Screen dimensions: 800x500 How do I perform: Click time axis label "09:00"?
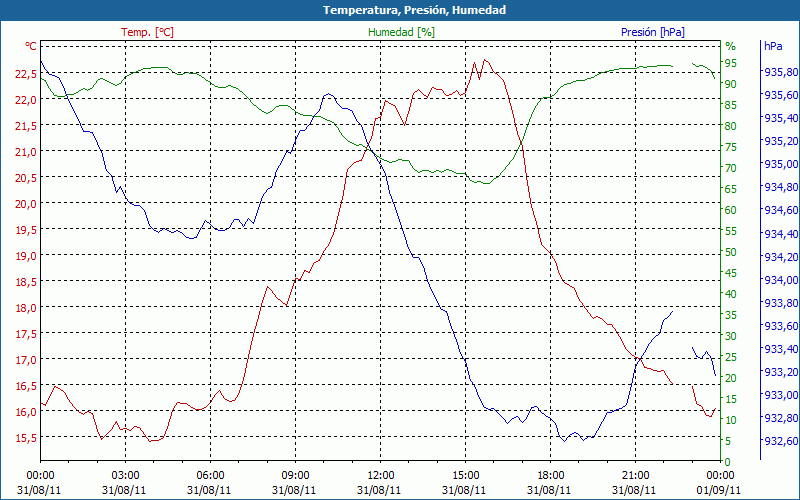[294, 476]
